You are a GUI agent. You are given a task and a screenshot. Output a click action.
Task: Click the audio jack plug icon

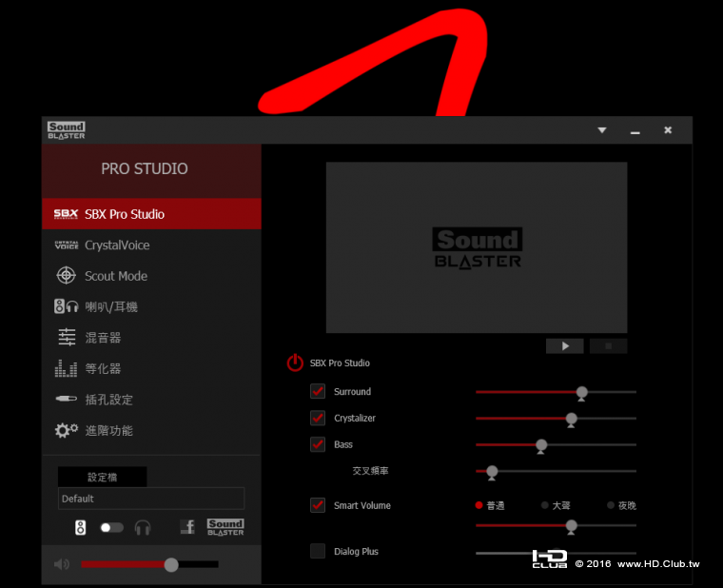[x=66, y=399]
